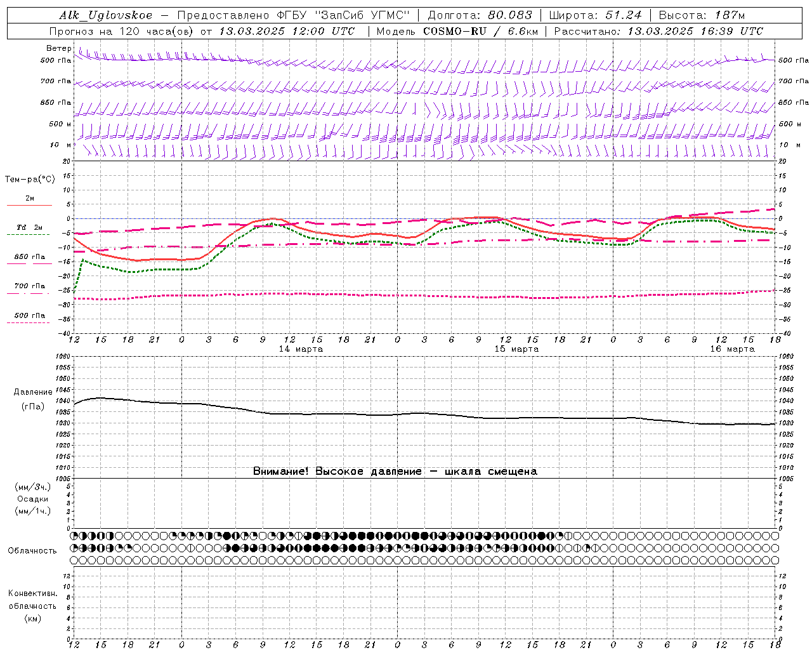Click the Осадки precipitation label
Image resolution: width=812 pixels, height=650 pixels.
[x=33, y=499]
